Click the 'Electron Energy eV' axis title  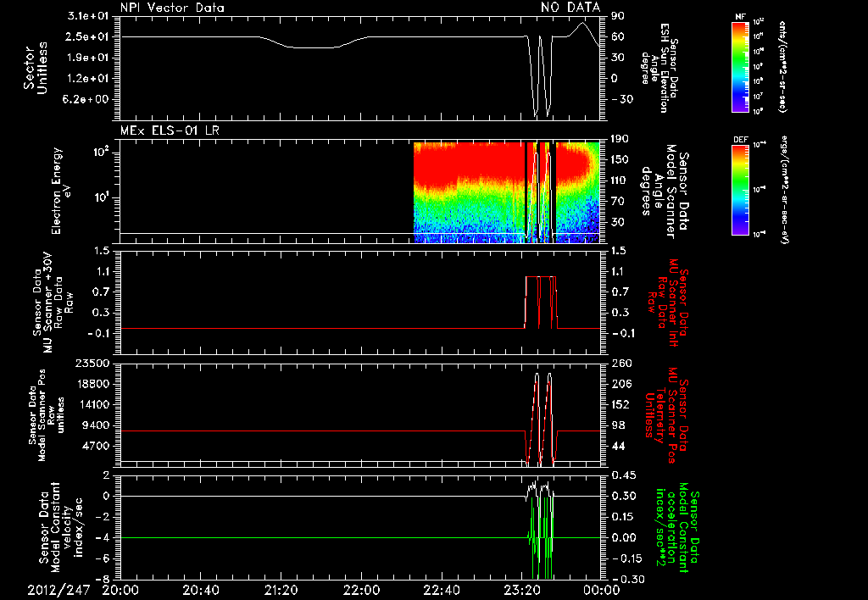click(x=62, y=191)
